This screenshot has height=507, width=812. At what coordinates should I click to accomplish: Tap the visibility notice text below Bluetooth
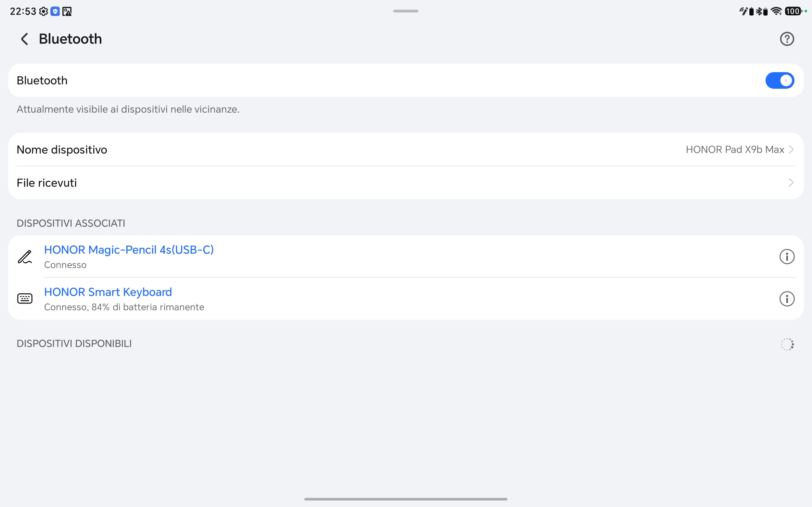128,109
